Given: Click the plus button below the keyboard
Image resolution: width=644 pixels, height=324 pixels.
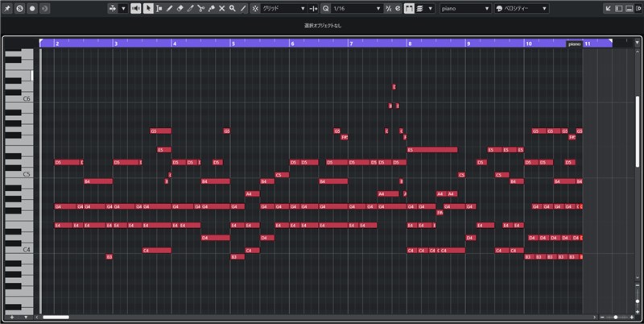Looking at the screenshot, I should 11,317.
